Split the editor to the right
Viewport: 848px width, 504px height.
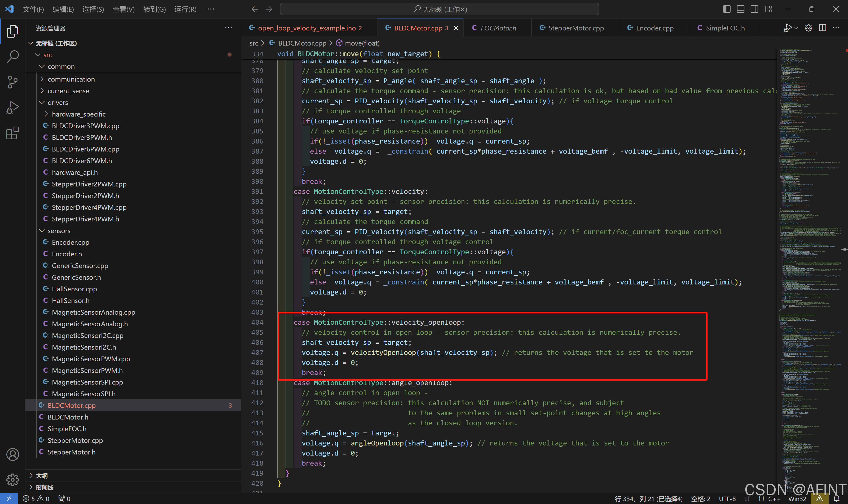(823, 28)
